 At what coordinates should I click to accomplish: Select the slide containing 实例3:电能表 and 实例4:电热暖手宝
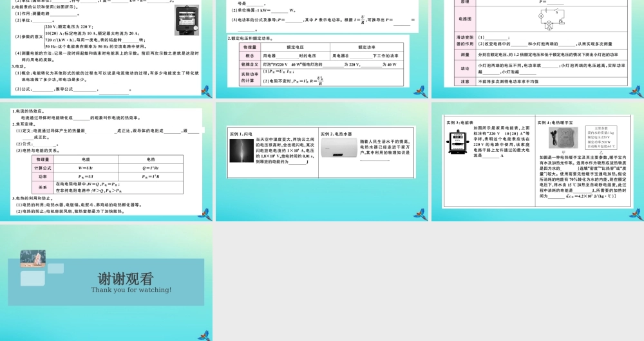point(538,161)
